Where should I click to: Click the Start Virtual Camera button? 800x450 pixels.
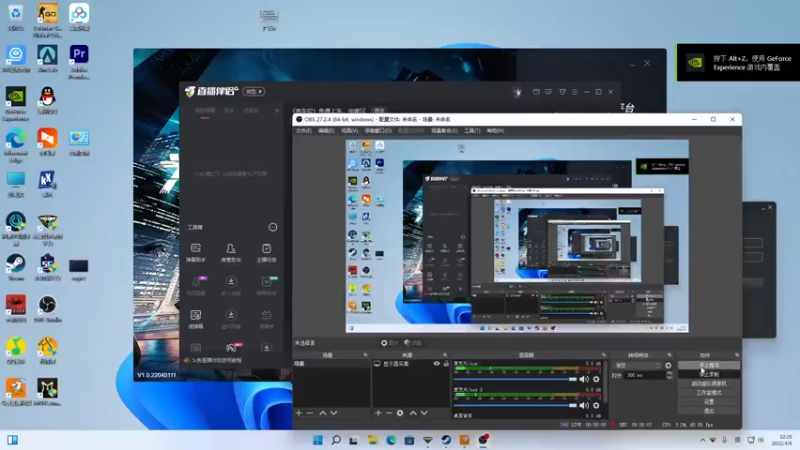709,384
